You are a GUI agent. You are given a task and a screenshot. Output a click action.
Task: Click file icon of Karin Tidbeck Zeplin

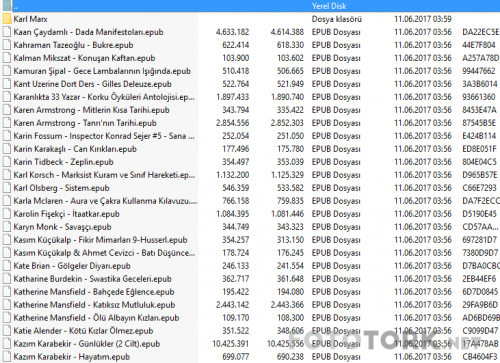coord(7,162)
